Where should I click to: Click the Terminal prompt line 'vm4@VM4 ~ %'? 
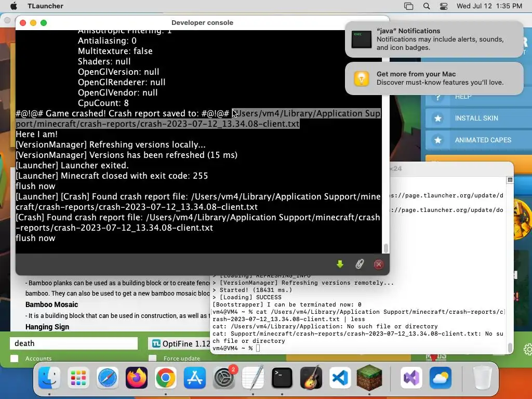[232, 348]
